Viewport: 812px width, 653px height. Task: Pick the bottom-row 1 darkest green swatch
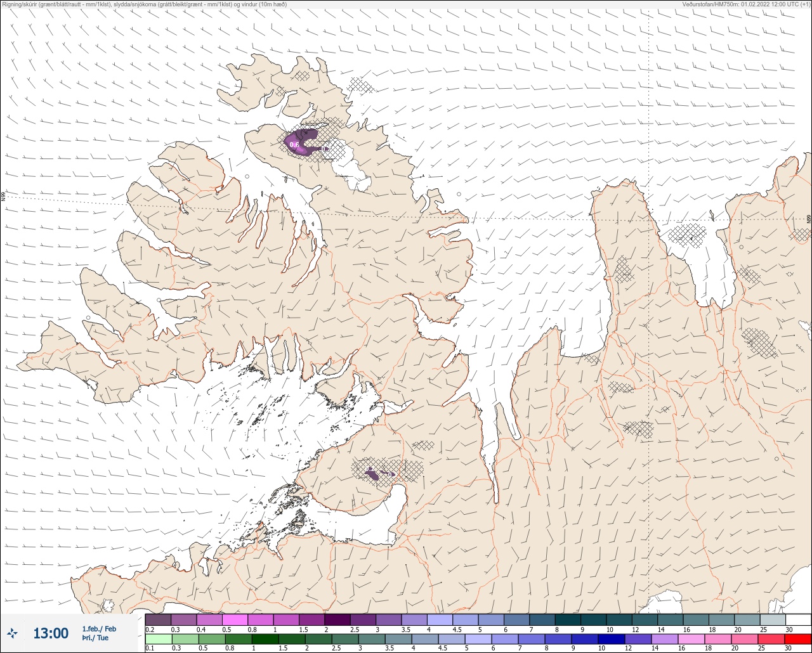tap(265, 638)
